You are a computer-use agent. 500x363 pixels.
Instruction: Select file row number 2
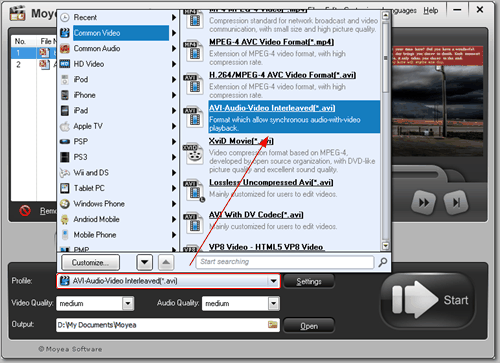coord(33,64)
